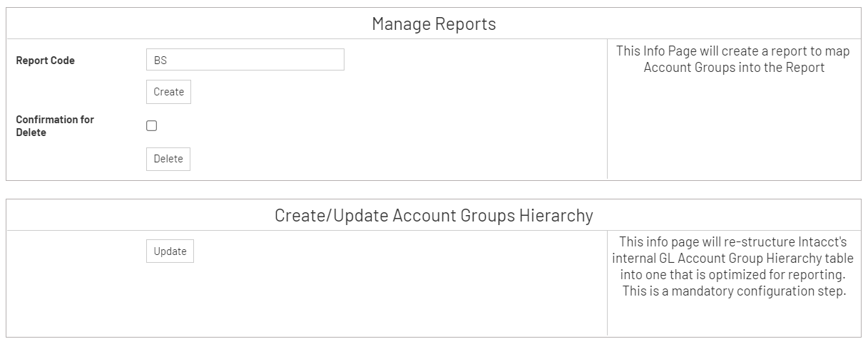Click the Manage Reports section heading

[x=434, y=24]
